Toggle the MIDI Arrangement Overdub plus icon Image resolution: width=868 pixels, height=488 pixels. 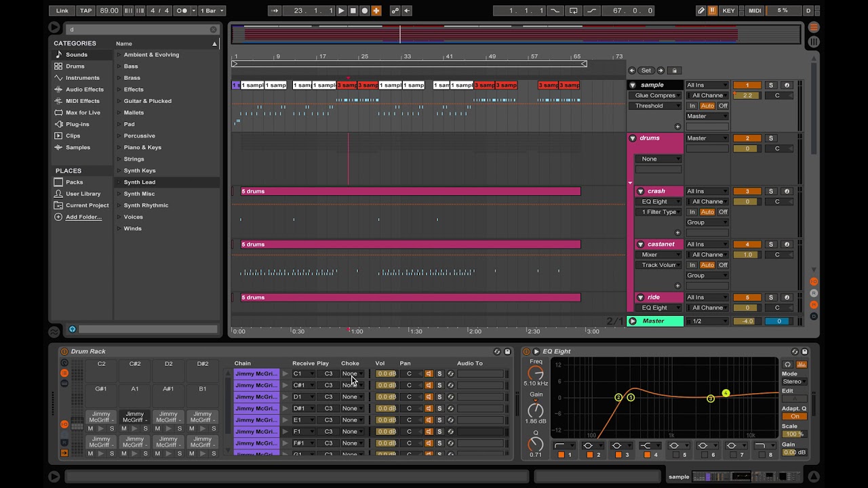pyautogui.click(x=376, y=11)
